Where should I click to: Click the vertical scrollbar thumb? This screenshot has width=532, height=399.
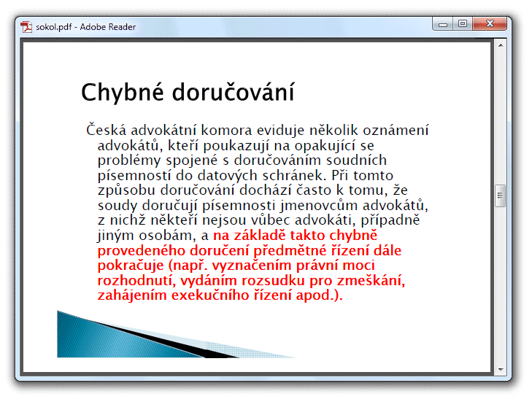(501, 195)
